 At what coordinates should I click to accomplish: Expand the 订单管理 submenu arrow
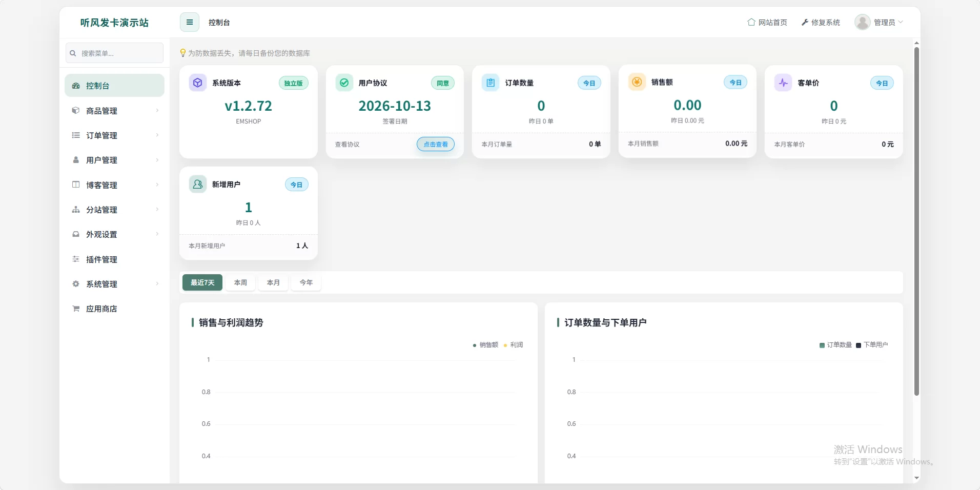[157, 135]
